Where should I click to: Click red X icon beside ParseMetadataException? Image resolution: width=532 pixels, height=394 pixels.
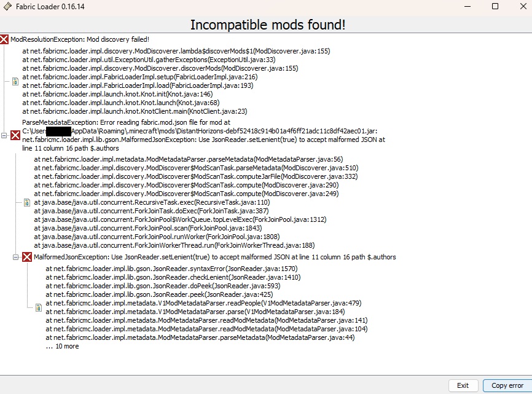click(x=15, y=135)
